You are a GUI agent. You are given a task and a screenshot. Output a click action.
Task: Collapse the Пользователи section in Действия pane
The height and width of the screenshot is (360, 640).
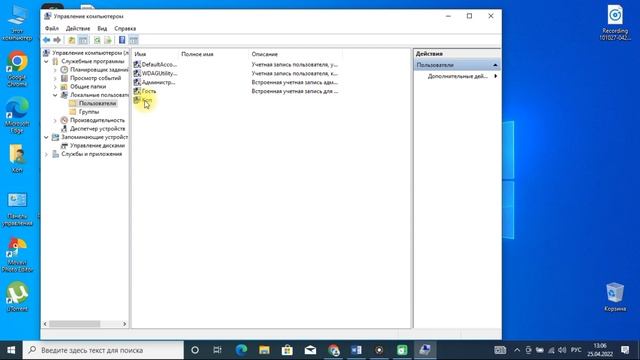pyautogui.click(x=495, y=65)
